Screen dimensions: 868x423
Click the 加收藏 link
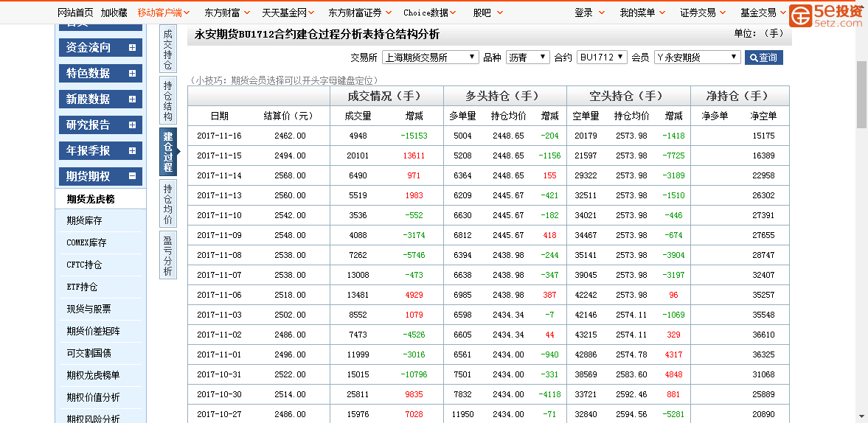(x=114, y=13)
